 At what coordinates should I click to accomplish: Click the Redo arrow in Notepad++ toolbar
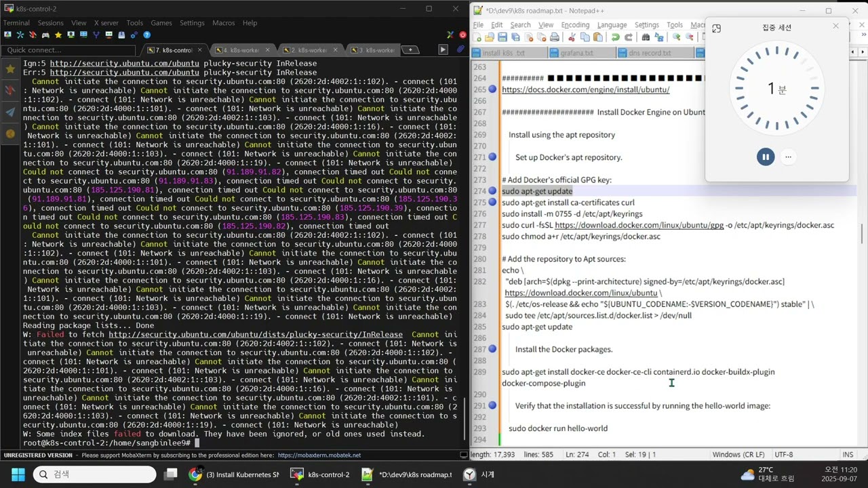coord(628,37)
